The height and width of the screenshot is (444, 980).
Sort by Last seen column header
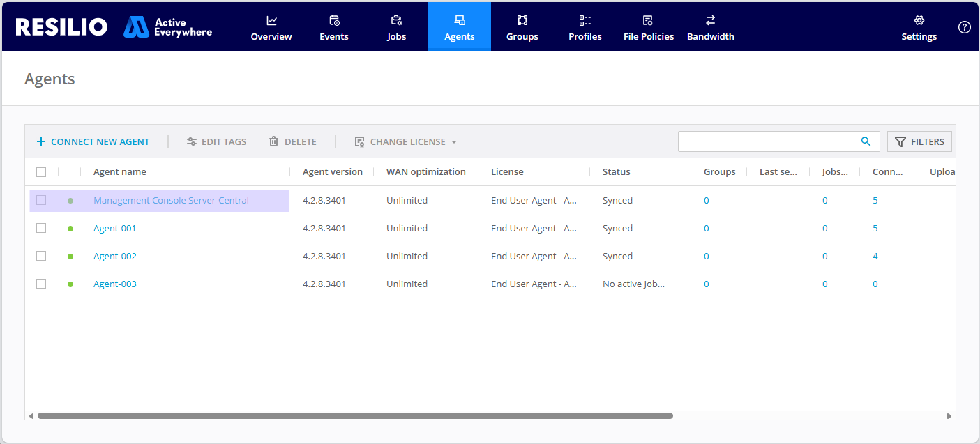point(778,172)
